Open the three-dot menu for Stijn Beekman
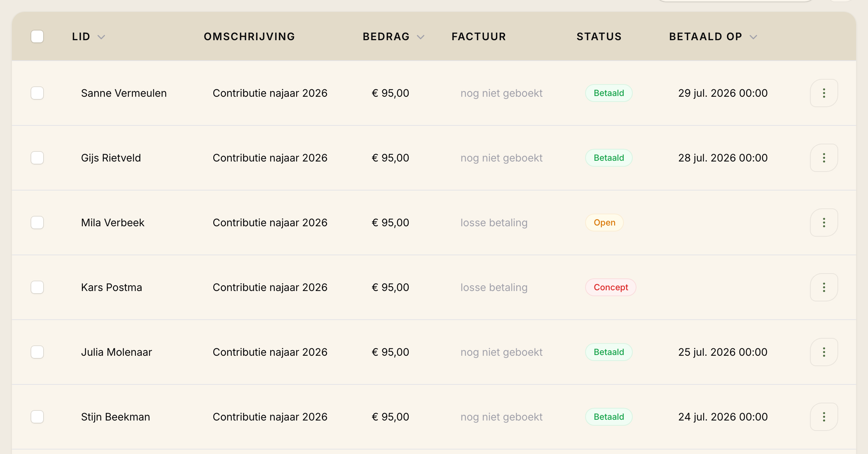 pyautogui.click(x=824, y=417)
